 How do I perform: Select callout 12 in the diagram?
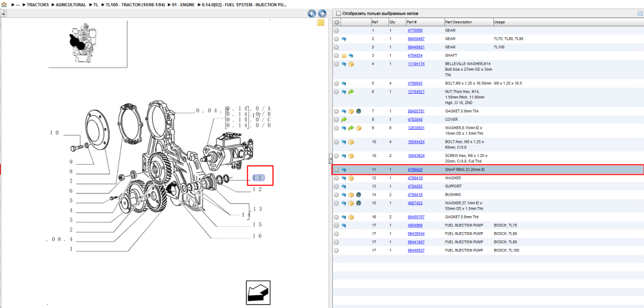[x=257, y=190]
